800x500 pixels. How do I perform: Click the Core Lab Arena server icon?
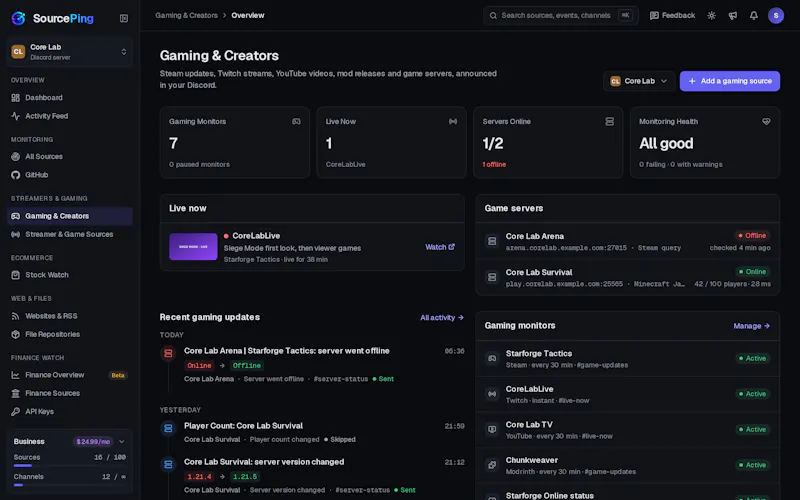(492, 241)
